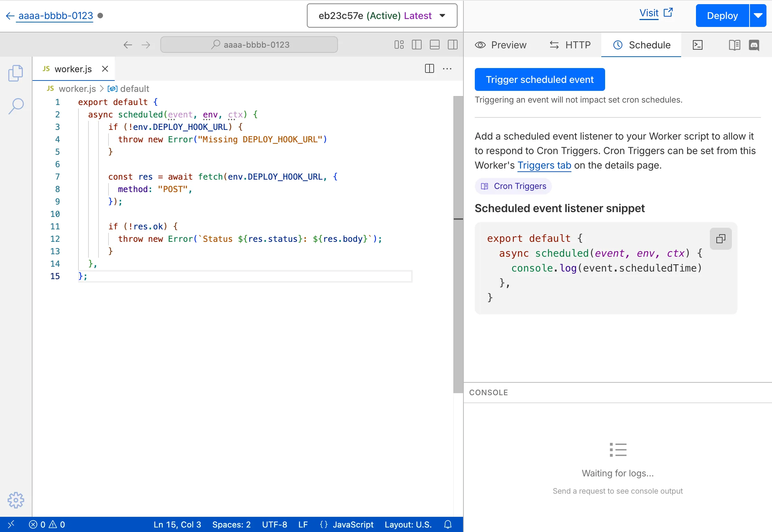Click the DEPLOY_HOOK_URL text on line 3

[190, 127]
